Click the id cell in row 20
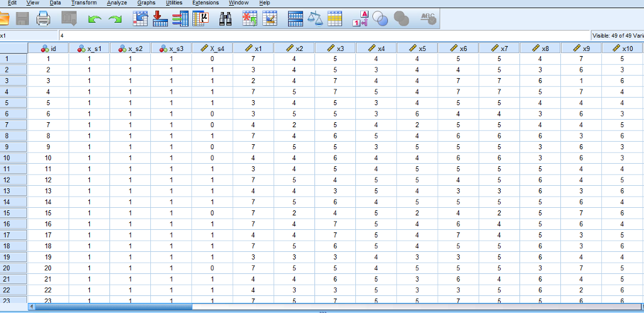The width and height of the screenshot is (644, 313). 48,268
